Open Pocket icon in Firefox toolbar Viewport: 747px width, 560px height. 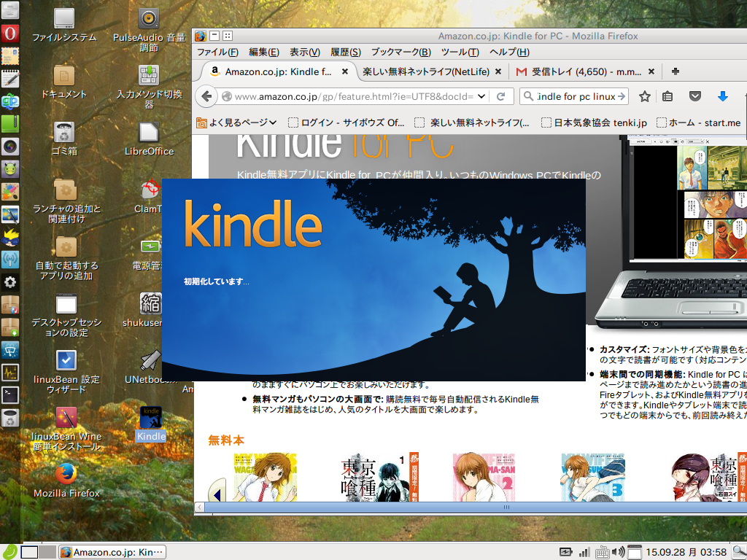coord(695,96)
